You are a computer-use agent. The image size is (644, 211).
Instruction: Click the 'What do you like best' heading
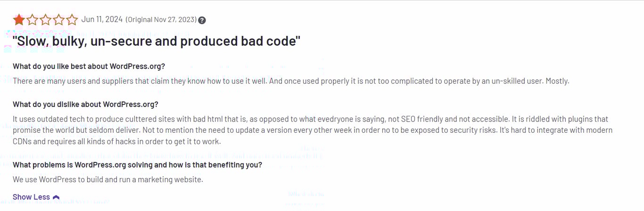89,66
